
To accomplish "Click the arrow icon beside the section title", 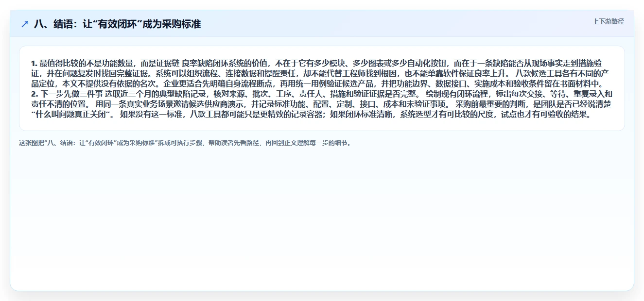I will tap(25, 24).
